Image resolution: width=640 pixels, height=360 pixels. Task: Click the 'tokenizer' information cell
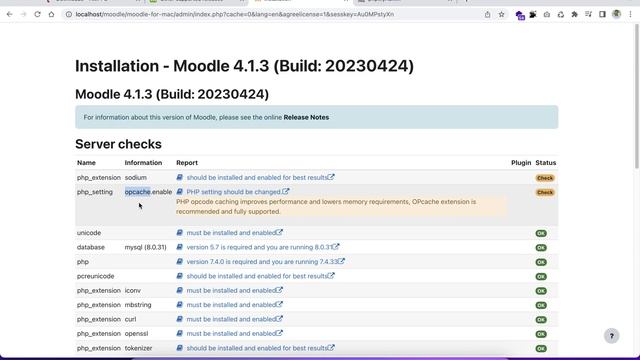pyautogui.click(x=138, y=348)
